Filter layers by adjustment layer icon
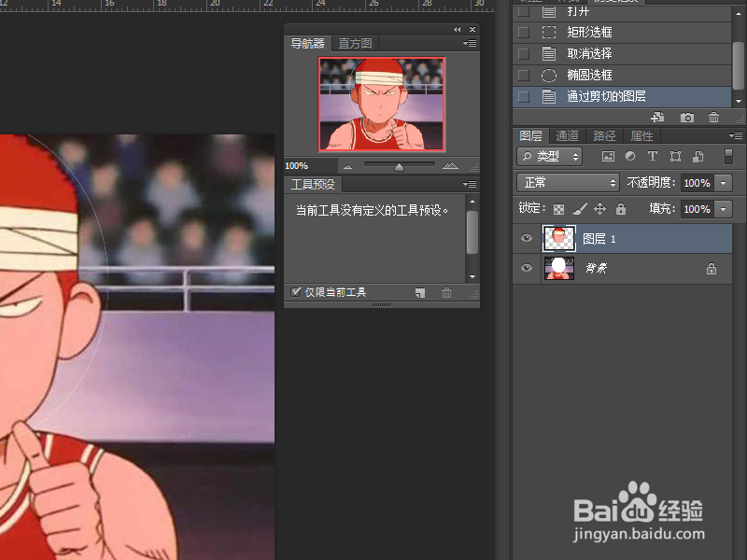 pyautogui.click(x=629, y=156)
